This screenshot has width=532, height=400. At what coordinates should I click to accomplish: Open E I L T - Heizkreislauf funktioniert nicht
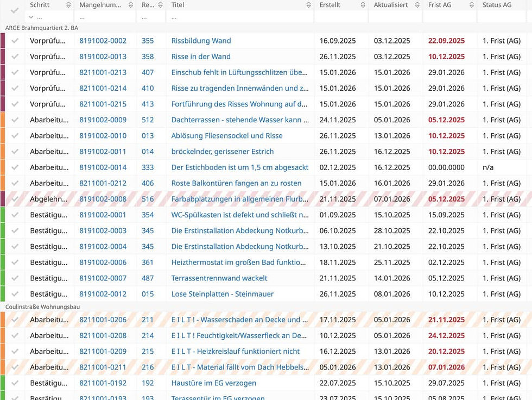coord(236,352)
